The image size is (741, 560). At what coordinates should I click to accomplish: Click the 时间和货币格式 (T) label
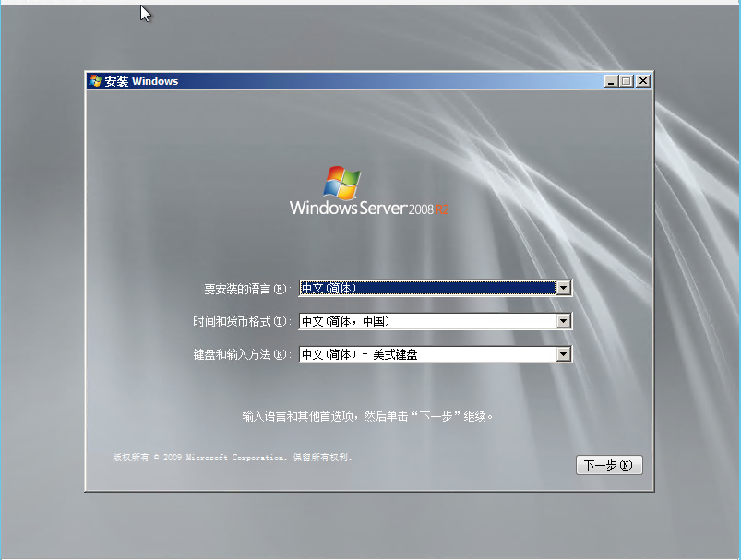coord(243,322)
